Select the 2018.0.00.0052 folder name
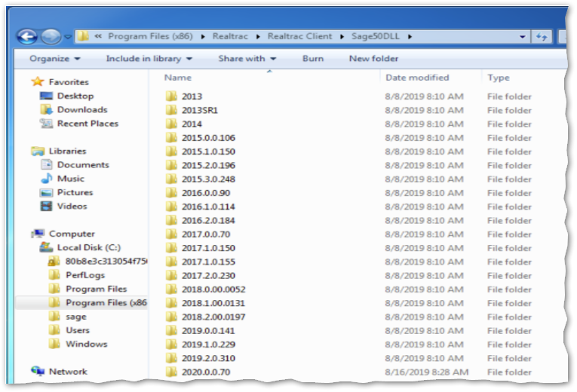 (x=213, y=289)
